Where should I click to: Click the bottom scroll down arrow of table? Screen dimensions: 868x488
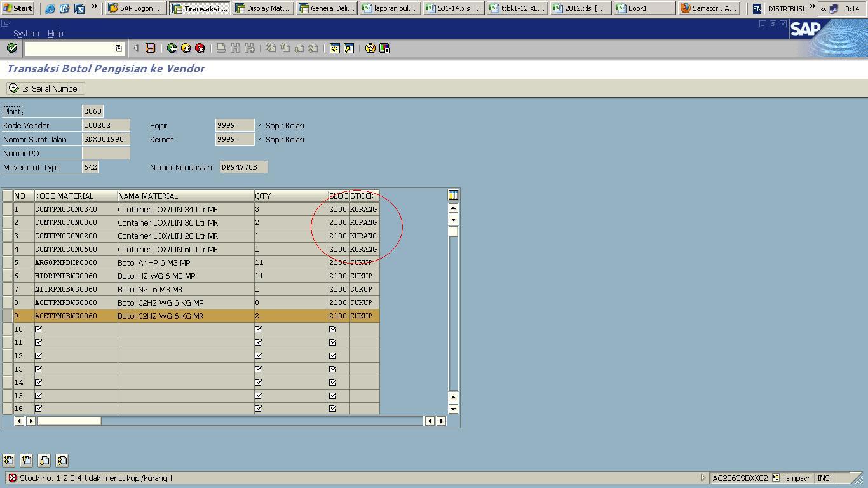click(x=453, y=409)
